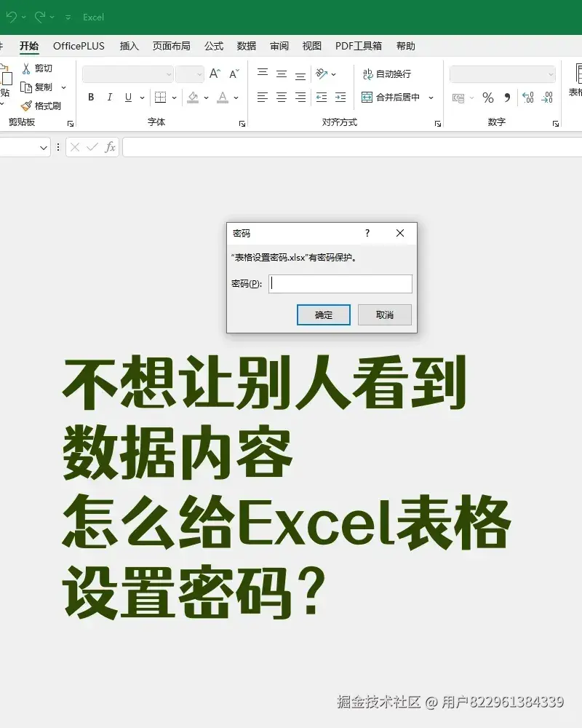The image size is (582, 728).
Task: Apply cell borders
Action: tap(160, 97)
